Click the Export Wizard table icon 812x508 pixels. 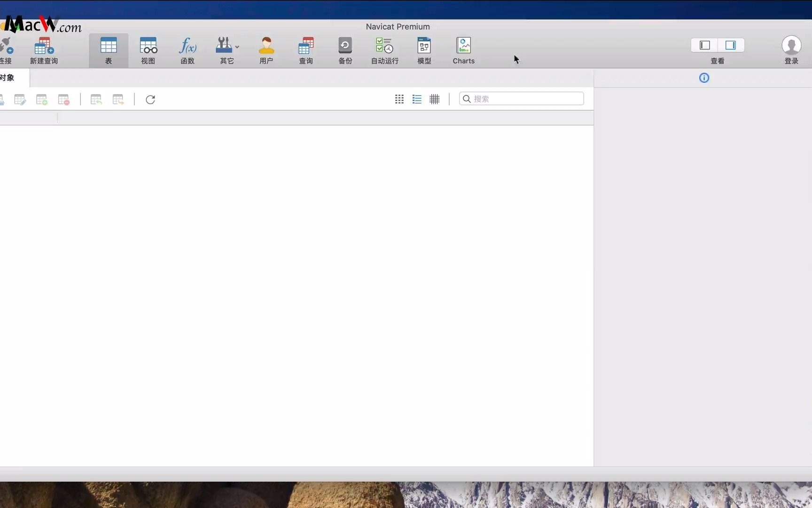point(118,99)
